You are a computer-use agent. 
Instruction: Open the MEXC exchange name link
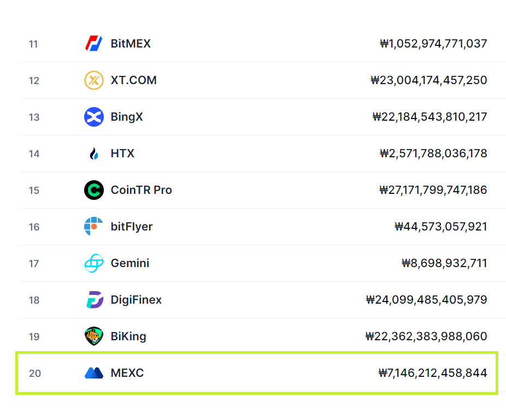pyautogui.click(x=127, y=373)
